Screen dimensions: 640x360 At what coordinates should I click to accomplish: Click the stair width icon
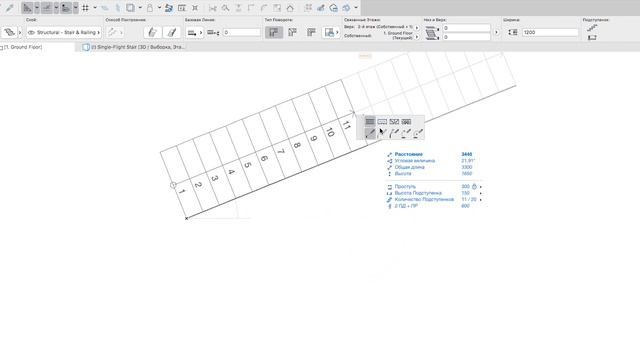click(513, 32)
